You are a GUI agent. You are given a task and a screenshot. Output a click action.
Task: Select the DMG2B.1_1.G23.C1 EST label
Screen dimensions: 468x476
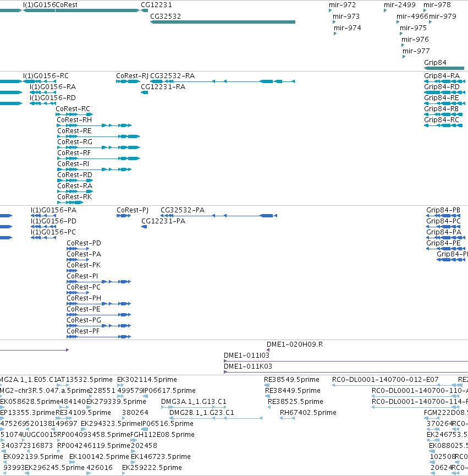pyautogui.click(x=202, y=413)
